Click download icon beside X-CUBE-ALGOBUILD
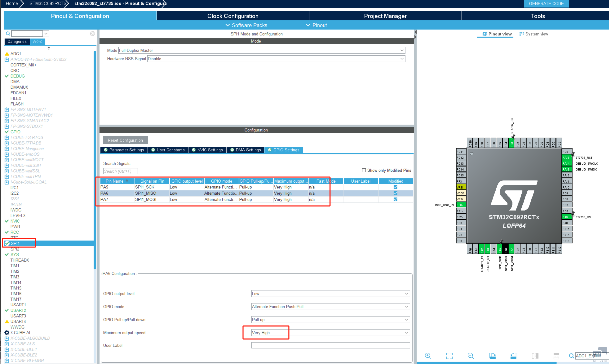609x364 pixels. tap(7, 338)
